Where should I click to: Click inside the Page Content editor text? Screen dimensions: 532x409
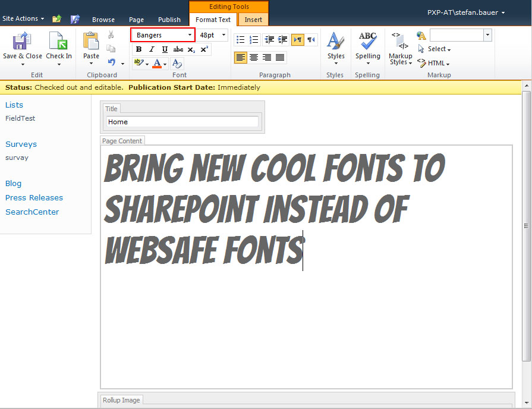click(274, 207)
